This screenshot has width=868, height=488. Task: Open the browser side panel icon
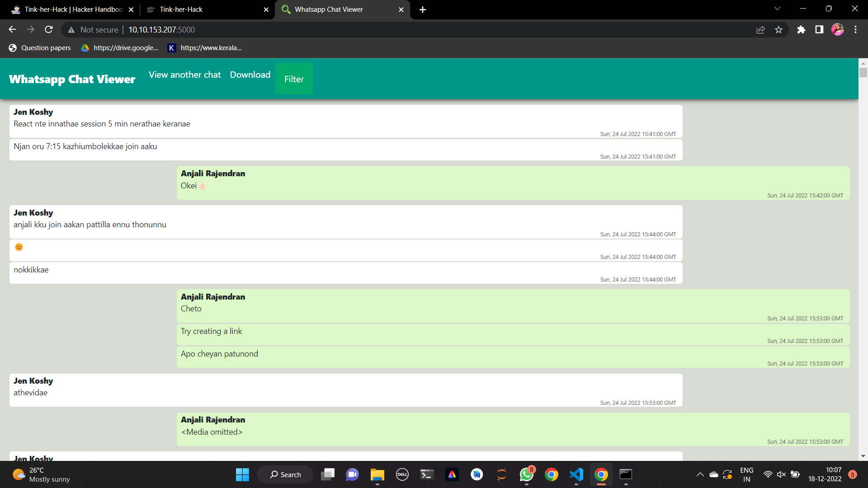[x=819, y=29]
